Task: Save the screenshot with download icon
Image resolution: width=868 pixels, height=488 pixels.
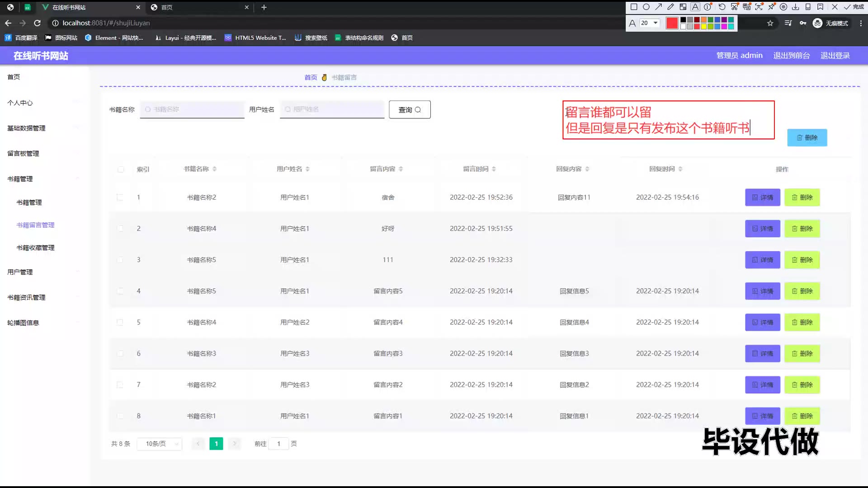Action: (796, 7)
